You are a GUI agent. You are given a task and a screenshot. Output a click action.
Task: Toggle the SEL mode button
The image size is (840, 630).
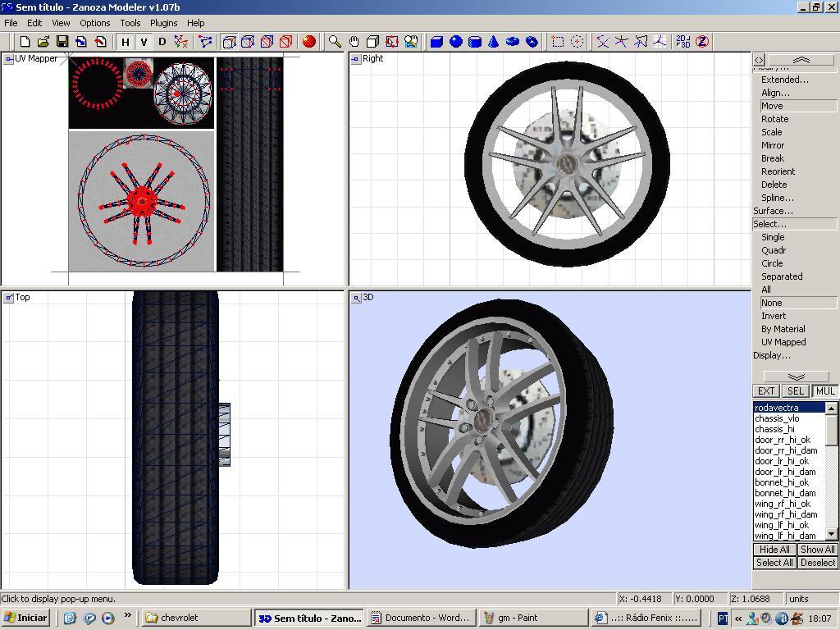[795, 391]
